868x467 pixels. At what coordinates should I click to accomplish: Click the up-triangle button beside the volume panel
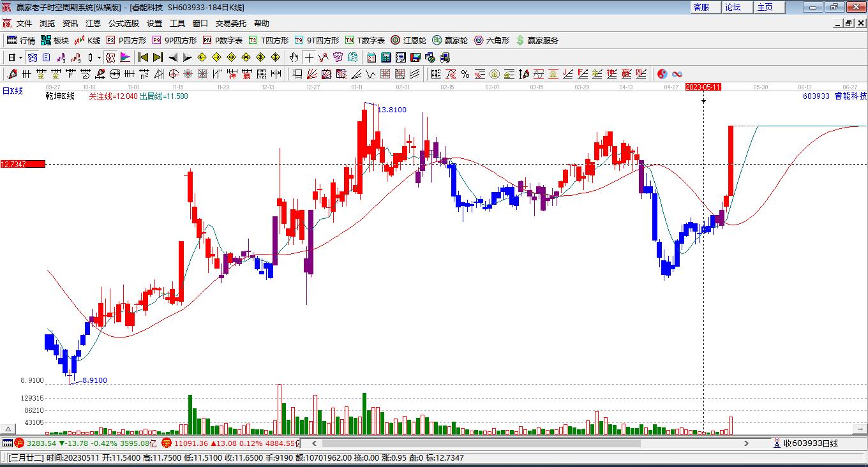[9, 429]
